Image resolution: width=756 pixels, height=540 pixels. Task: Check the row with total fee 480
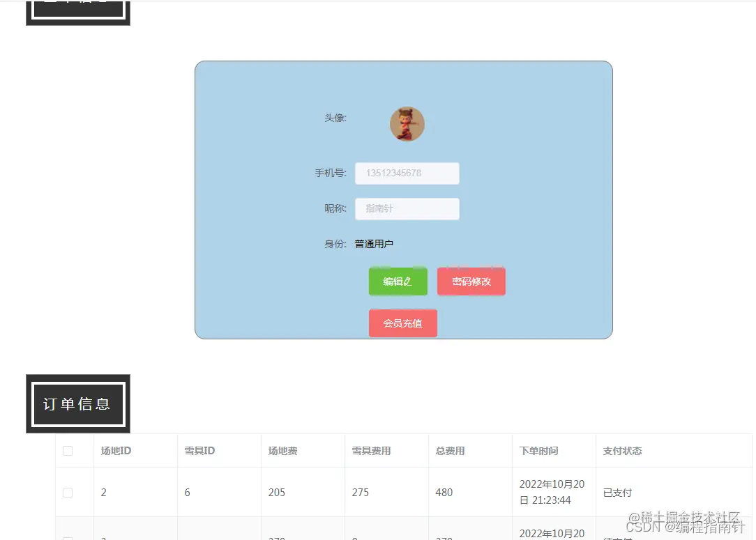[68, 493]
